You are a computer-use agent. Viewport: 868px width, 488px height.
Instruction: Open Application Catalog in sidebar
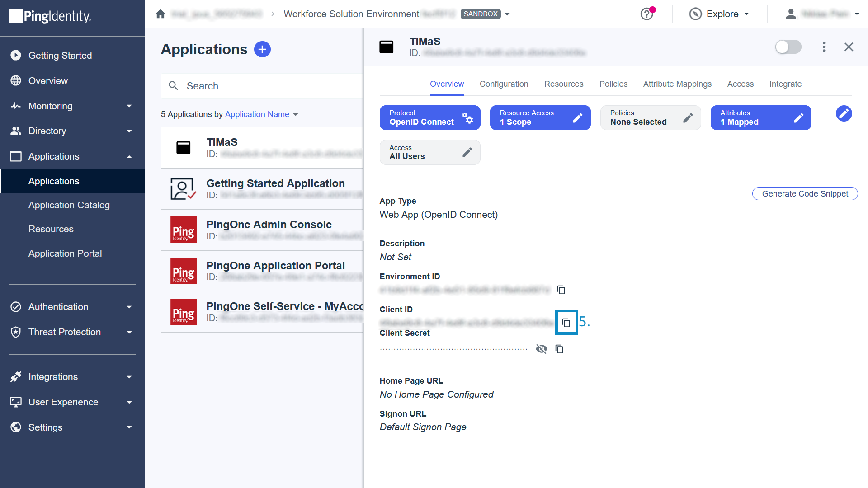[69, 205]
